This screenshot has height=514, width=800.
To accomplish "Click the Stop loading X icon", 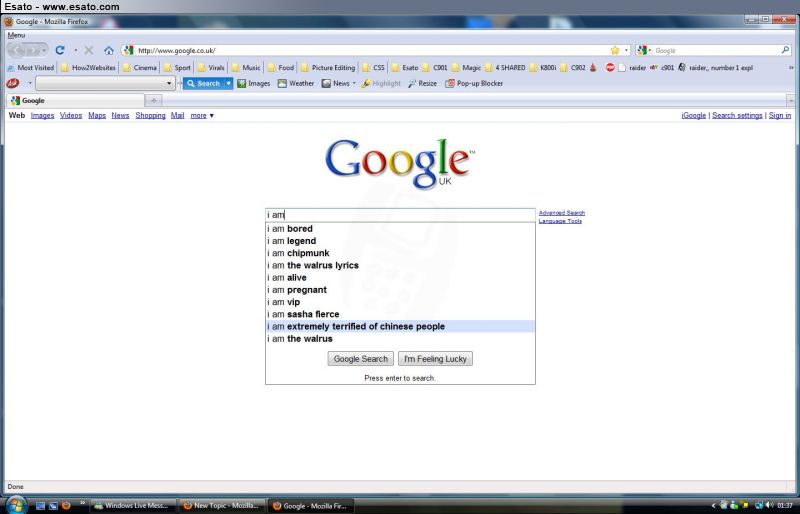I will coord(89,50).
